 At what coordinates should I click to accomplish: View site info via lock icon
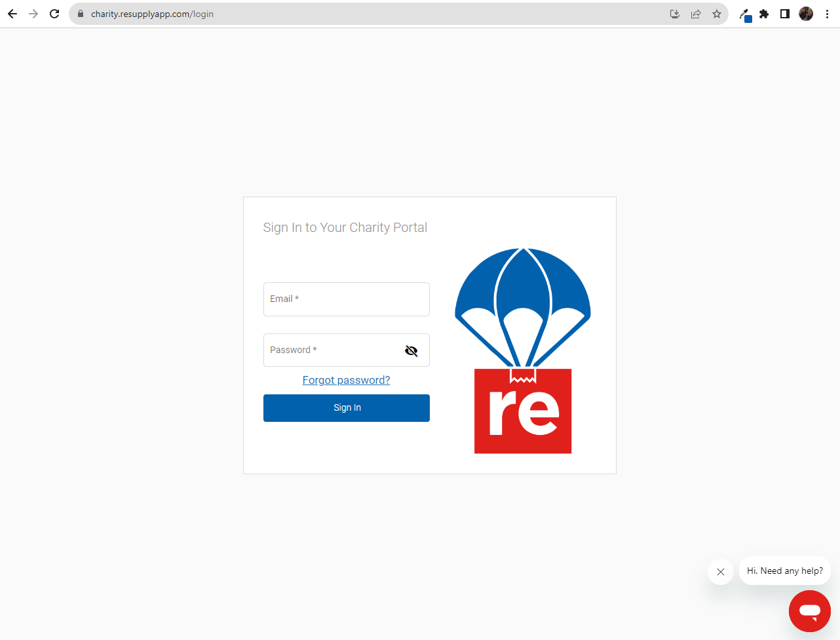point(81,14)
